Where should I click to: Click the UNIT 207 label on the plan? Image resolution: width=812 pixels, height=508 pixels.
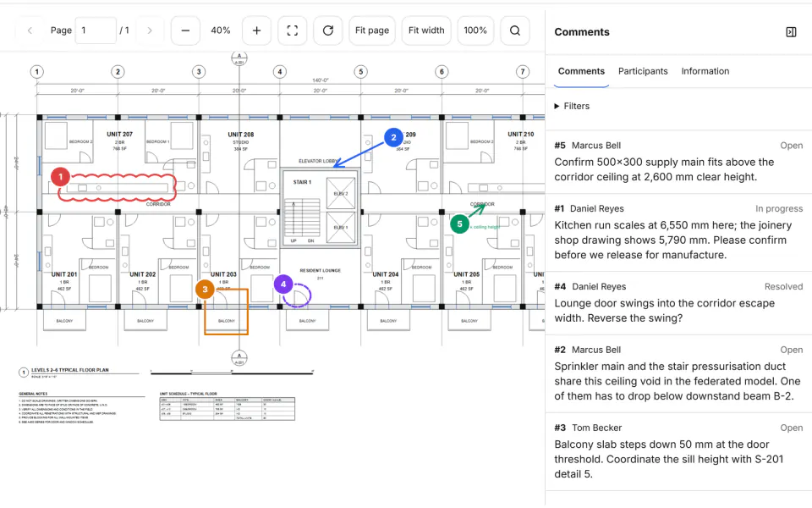pyautogui.click(x=119, y=135)
